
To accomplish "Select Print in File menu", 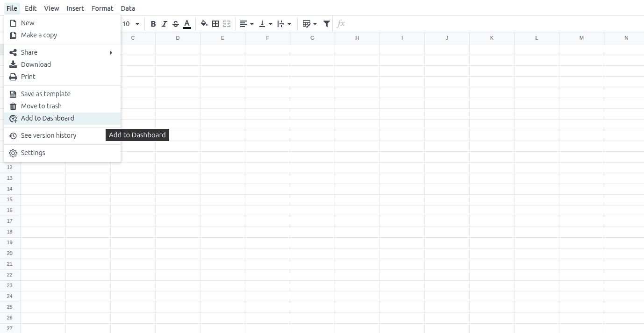I will (x=62, y=77).
